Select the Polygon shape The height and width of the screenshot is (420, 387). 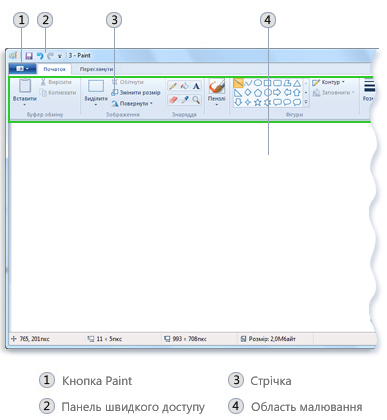point(287,83)
